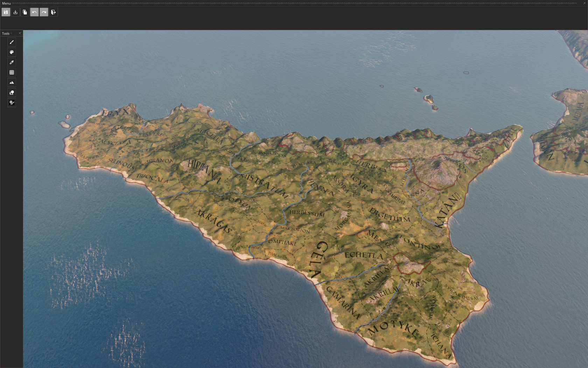This screenshot has width=588, height=368.
Task: Open the color palette tool
Action: (12, 52)
